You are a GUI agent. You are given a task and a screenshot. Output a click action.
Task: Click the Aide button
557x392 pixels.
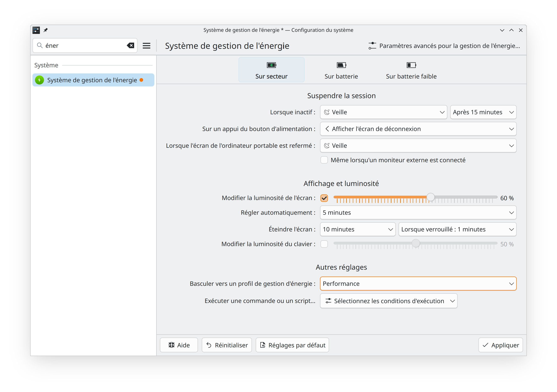tap(179, 345)
